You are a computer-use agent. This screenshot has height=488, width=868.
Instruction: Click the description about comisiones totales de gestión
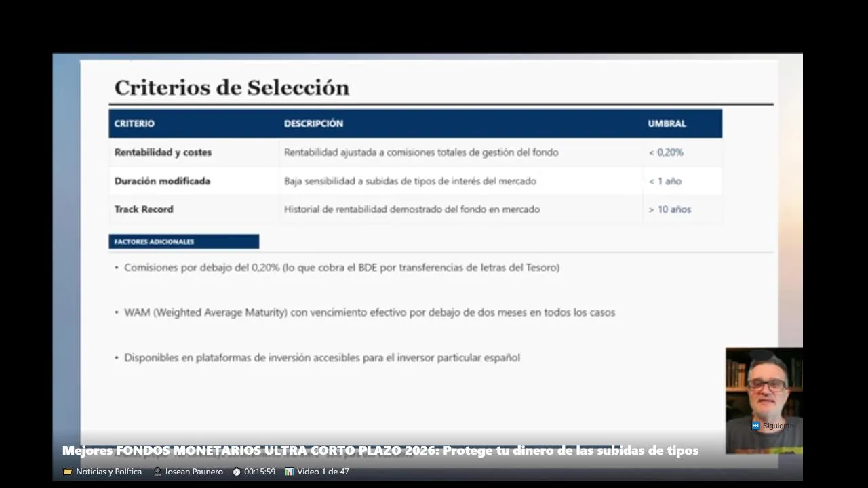coord(421,152)
